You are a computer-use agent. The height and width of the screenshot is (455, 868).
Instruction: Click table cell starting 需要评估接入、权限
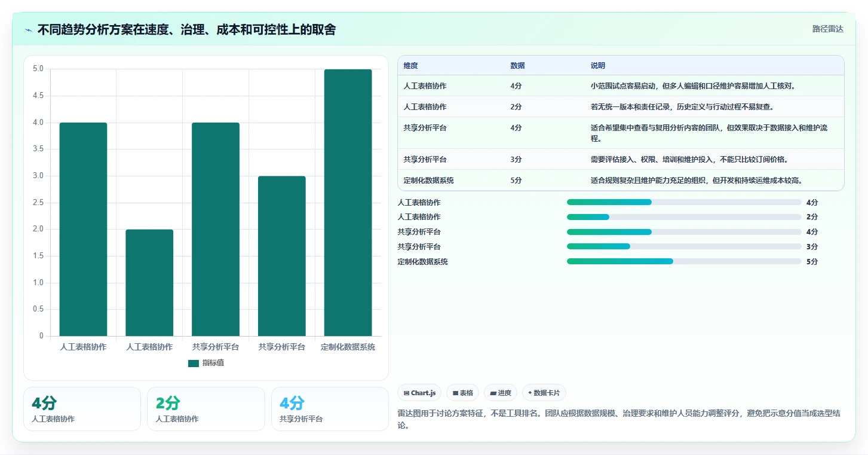pyautogui.click(x=714, y=160)
